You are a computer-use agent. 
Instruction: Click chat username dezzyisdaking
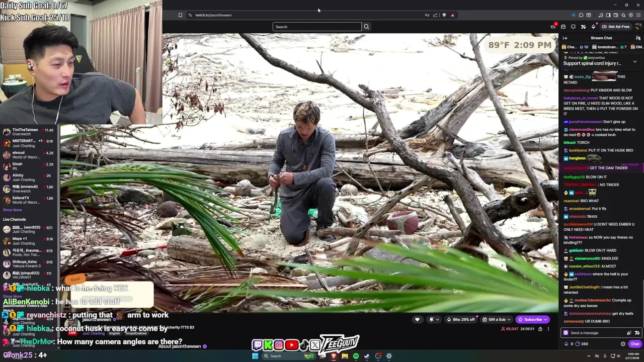coord(576,90)
